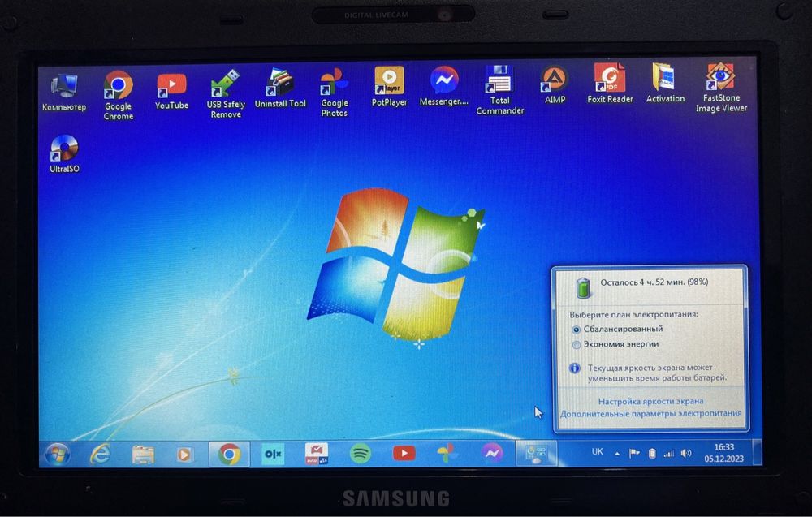Click the Выберите план электропитания label
This screenshot has height=517, width=812.
[x=633, y=314]
